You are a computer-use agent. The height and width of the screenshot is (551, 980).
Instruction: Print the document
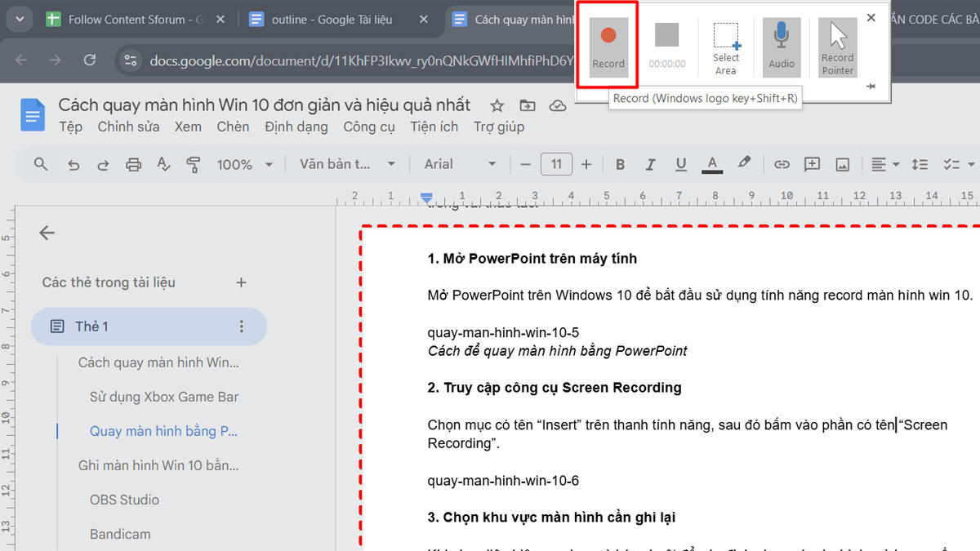coord(133,164)
